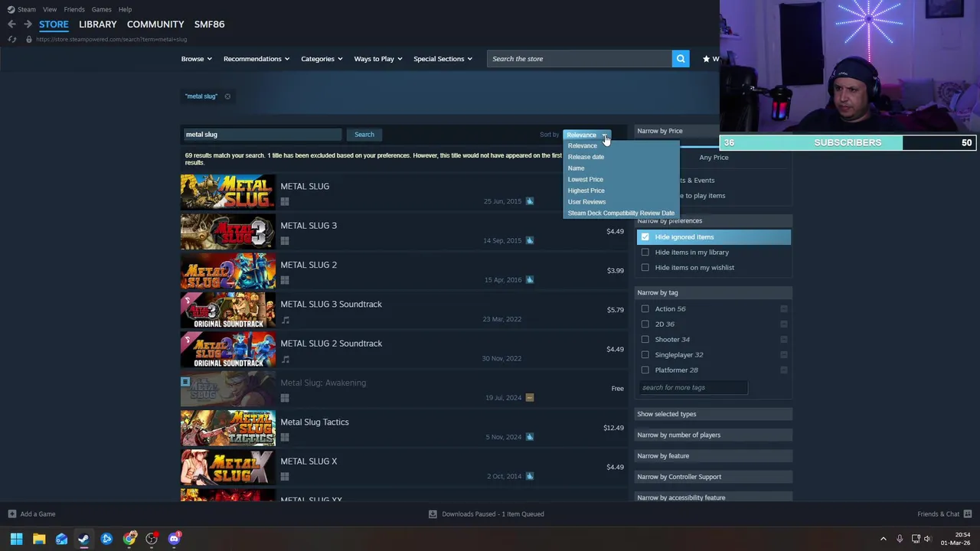980x551 pixels.
Task: Sort results by User Reviews
Action: (x=586, y=202)
